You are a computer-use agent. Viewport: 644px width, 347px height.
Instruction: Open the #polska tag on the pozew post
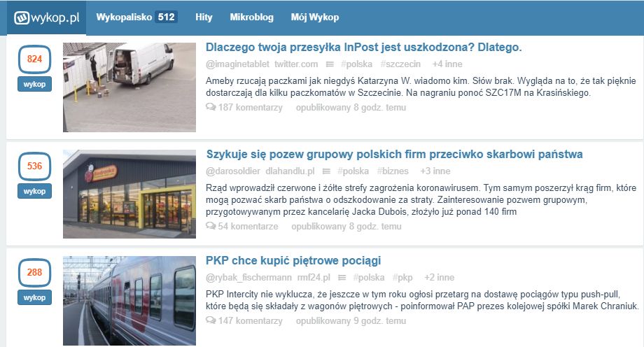click(353, 171)
